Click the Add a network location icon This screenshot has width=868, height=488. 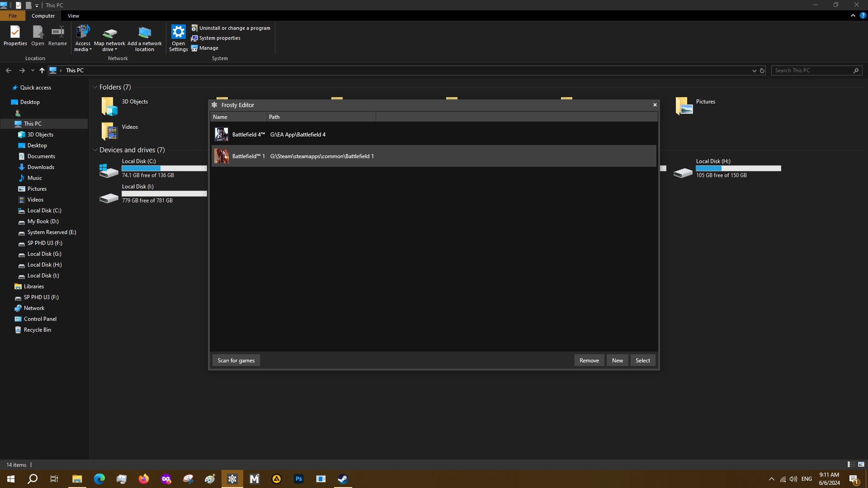[x=145, y=33]
